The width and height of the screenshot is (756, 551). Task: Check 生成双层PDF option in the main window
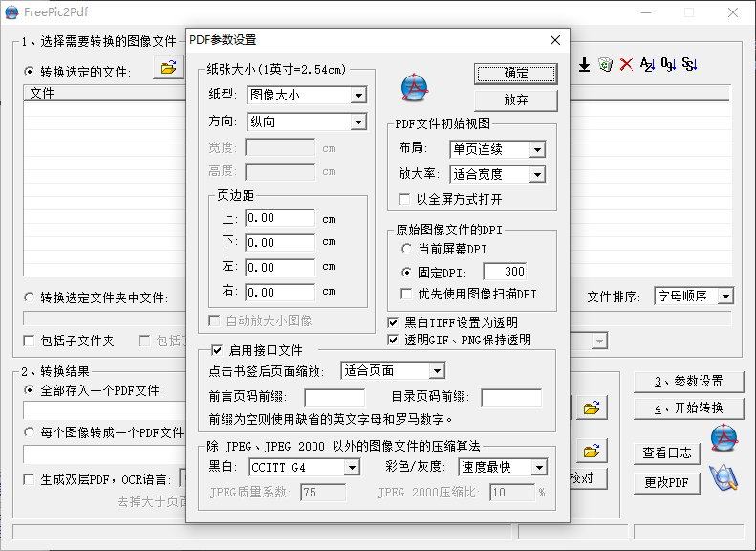pos(29,479)
